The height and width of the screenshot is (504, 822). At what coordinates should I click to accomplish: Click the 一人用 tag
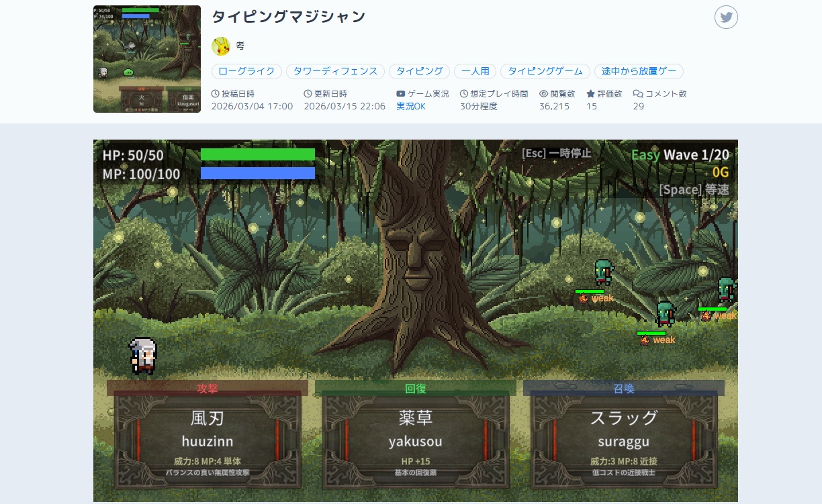[475, 71]
